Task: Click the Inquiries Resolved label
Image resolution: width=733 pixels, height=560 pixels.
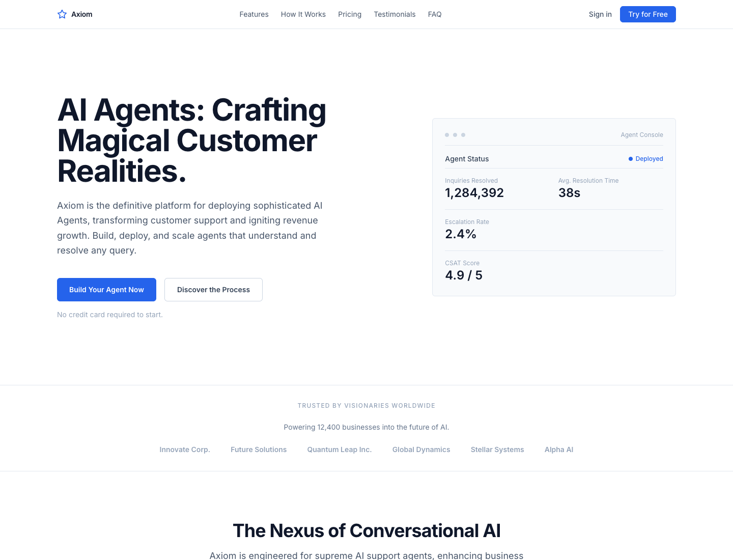Action: [x=471, y=181]
